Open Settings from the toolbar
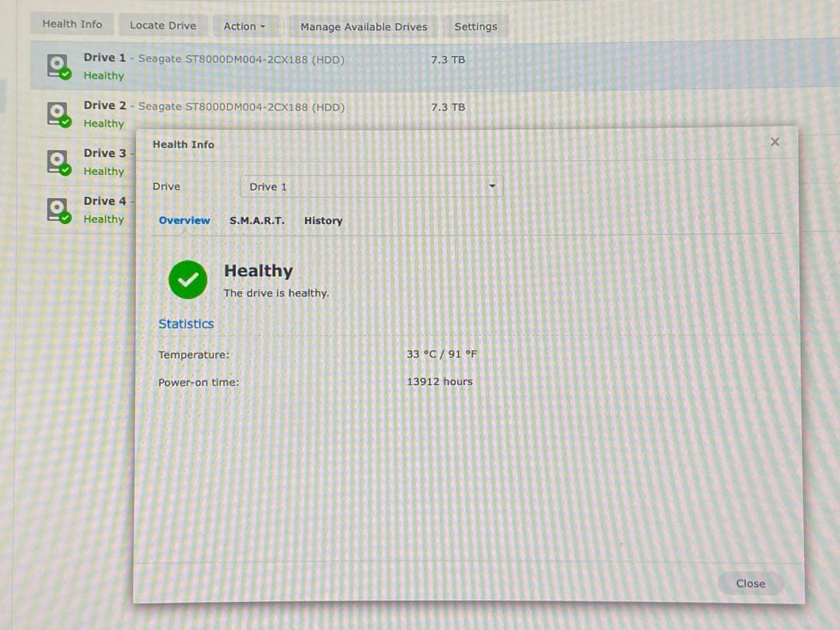This screenshot has width=840, height=630. [475, 26]
